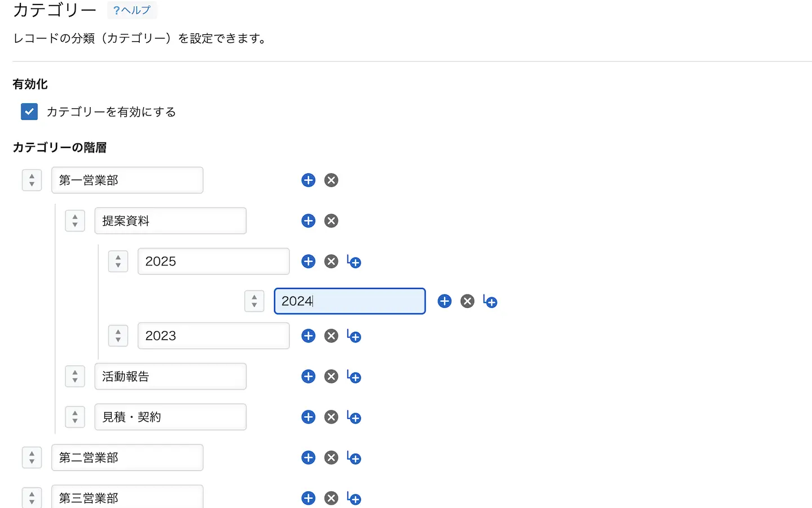812x508 pixels.
Task: Delete the 見積・契約 category
Action: 331,417
